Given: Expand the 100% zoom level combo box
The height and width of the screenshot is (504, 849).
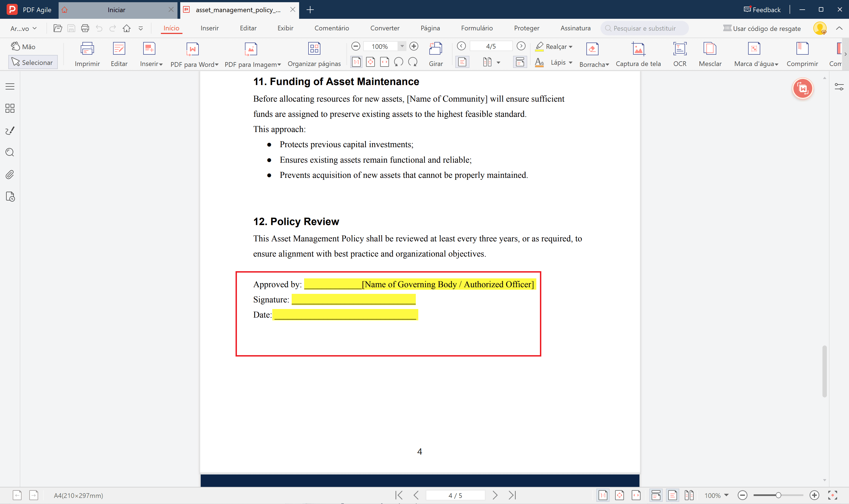Looking at the screenshot, I should (x=402, y=46).
